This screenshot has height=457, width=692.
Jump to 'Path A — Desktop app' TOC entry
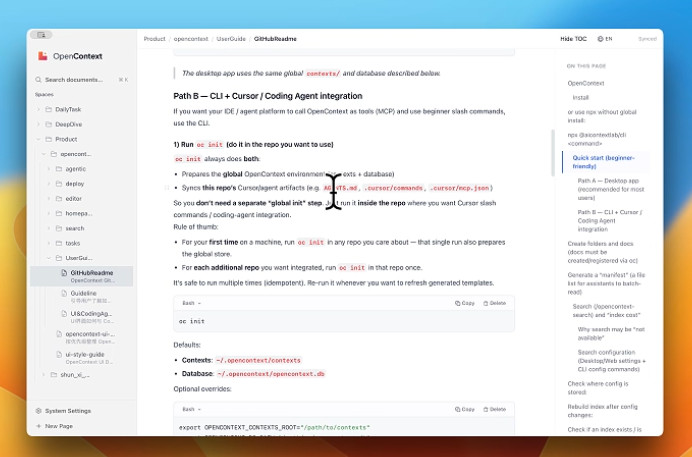[x=611, y=189]
